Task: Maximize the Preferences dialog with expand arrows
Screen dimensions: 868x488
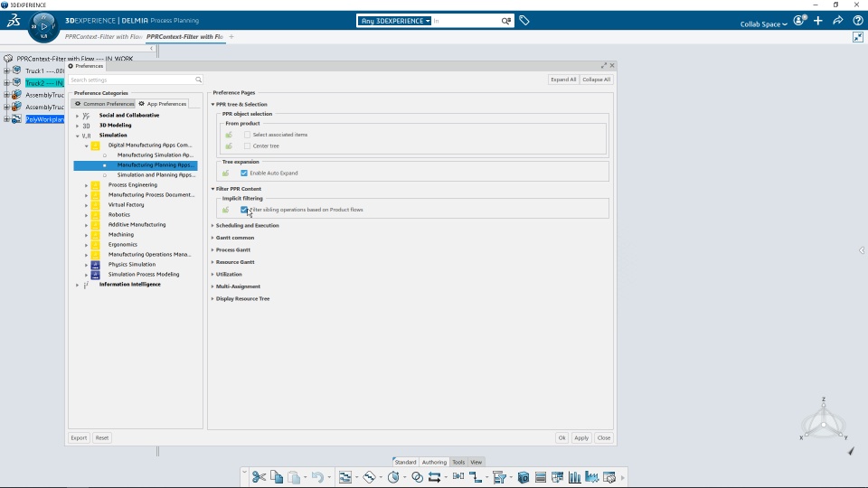Action: pos(603,65)
